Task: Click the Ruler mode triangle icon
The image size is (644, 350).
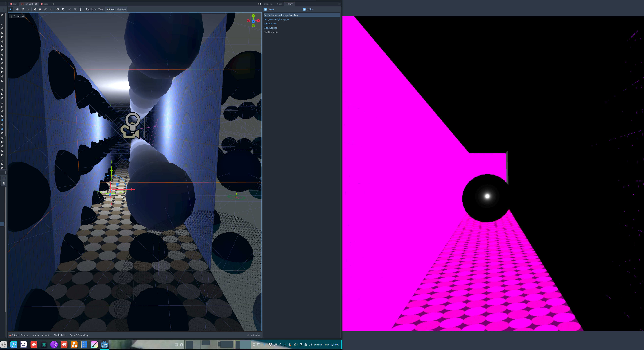Action: pyautogui.click(x=51, y=9)
